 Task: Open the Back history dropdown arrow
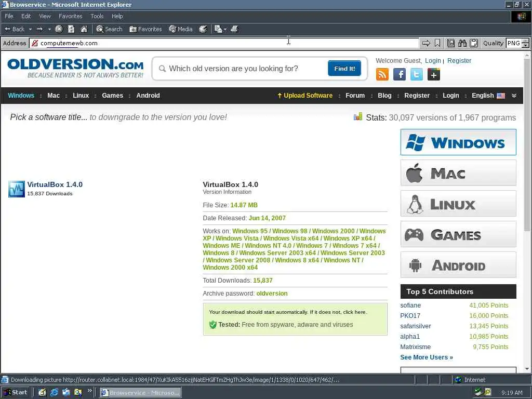tap(30, 29)
